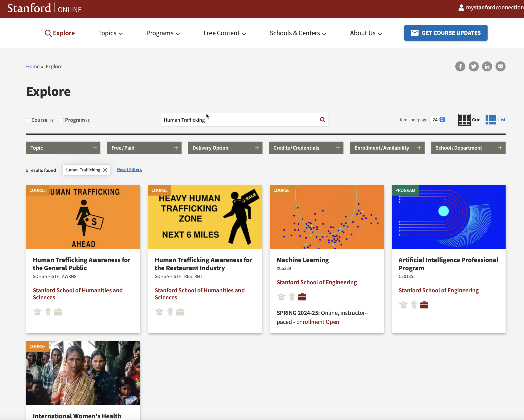Viewport: 524px width, 420px height.
Task: Click briefcase icon on Machine Learning card
Action: [302, 297]
